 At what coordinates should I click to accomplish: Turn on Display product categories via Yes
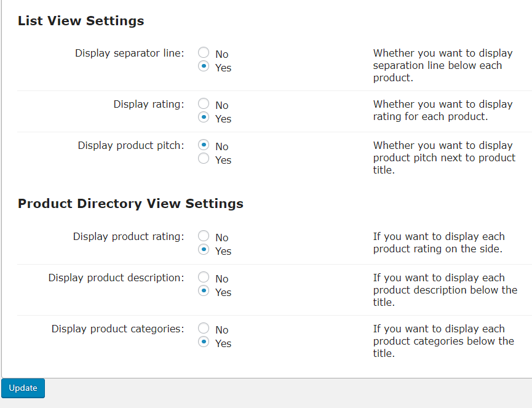(204, 343)
